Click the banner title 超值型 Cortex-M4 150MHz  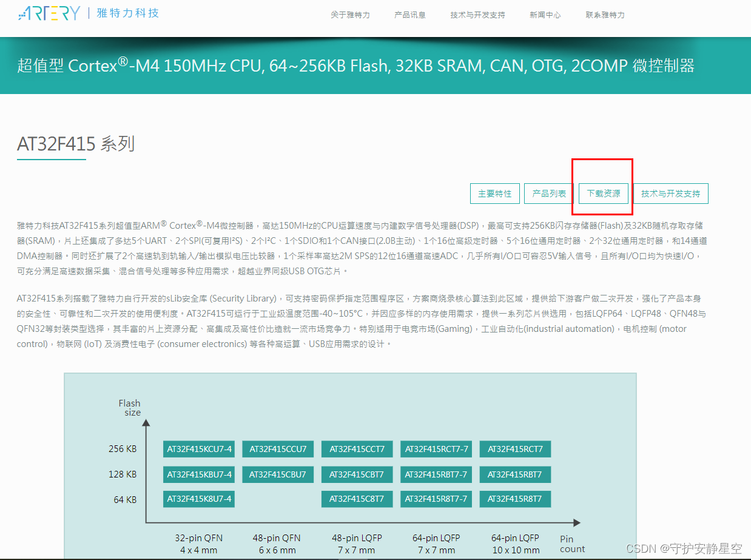pyautogui.click(x=355, y=65)
